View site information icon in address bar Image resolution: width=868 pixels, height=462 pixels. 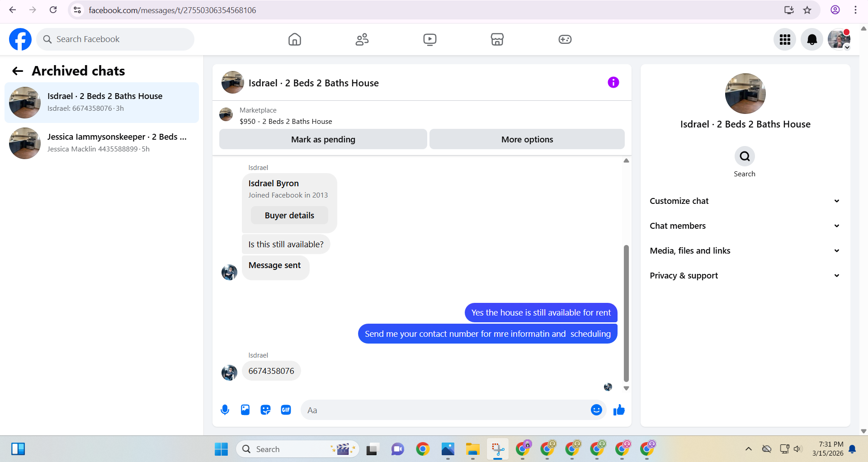click(77, 10)
